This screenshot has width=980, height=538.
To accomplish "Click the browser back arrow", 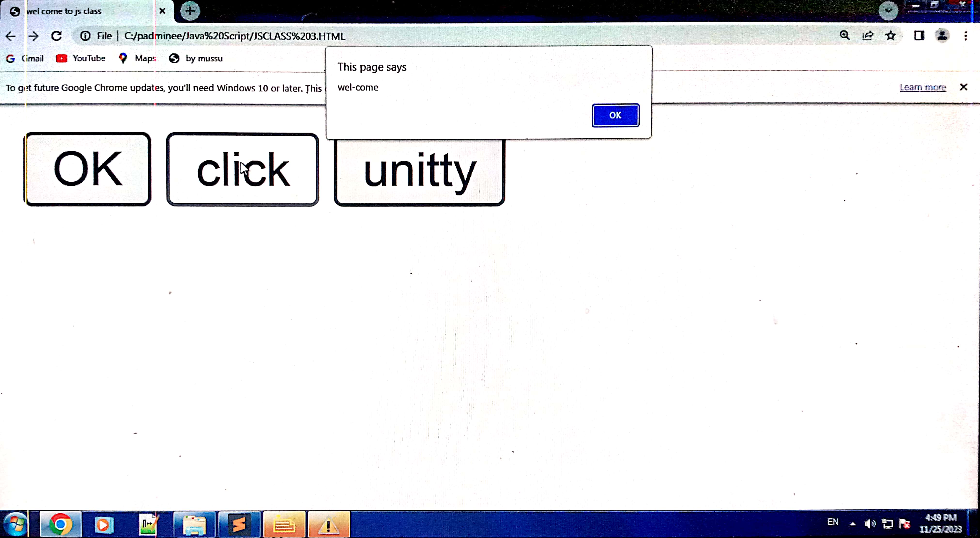I will point(11,36).
